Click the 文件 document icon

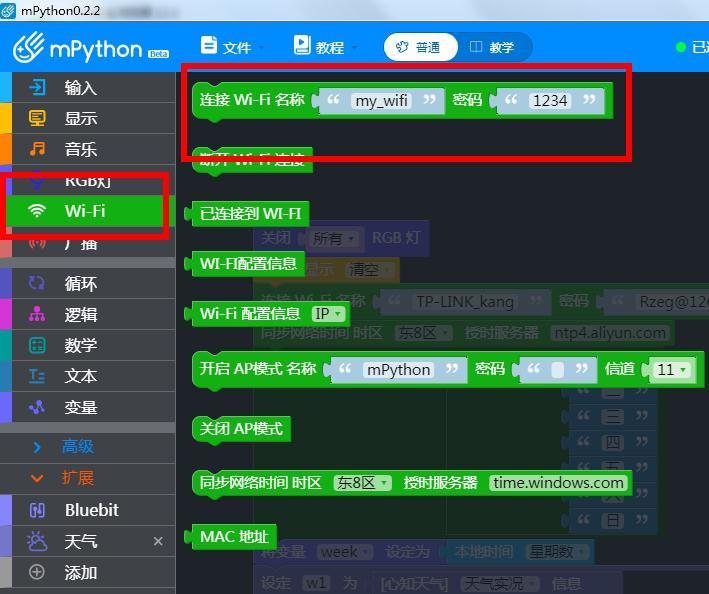click(208, 46)
